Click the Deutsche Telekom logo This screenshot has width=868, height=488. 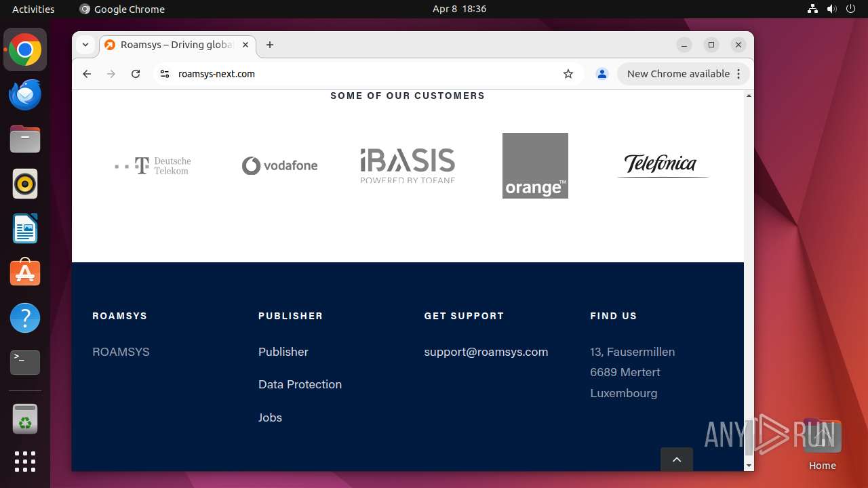[x=153, y=165]
